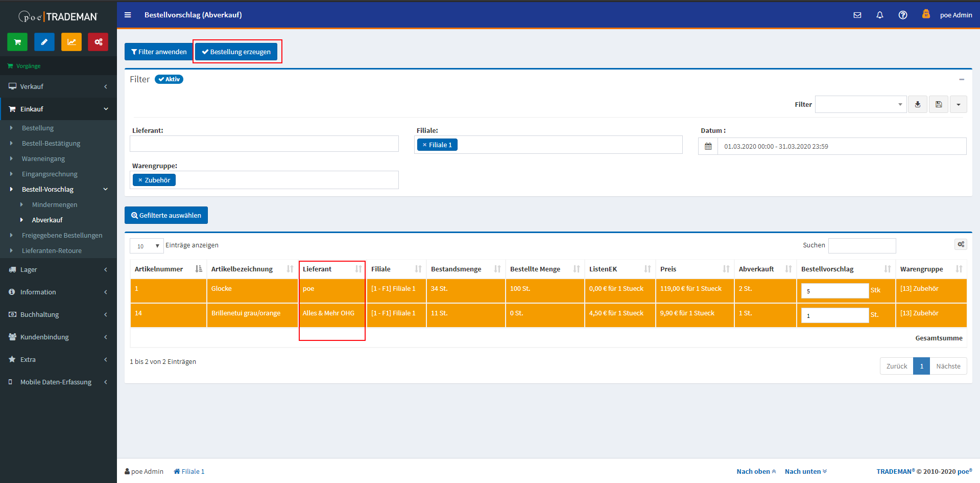Show notifications via the bell icon
Screen dimensions: 980x483
(x=880, y=15)
